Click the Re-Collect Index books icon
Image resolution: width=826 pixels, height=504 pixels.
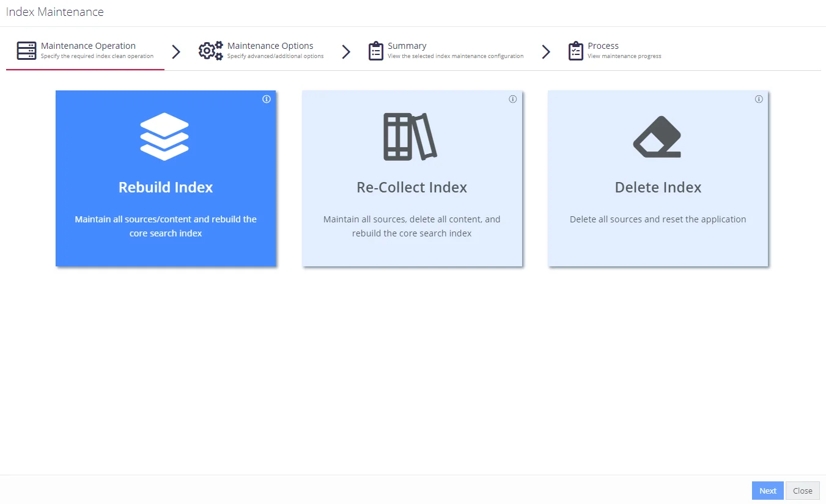(410, 137)
